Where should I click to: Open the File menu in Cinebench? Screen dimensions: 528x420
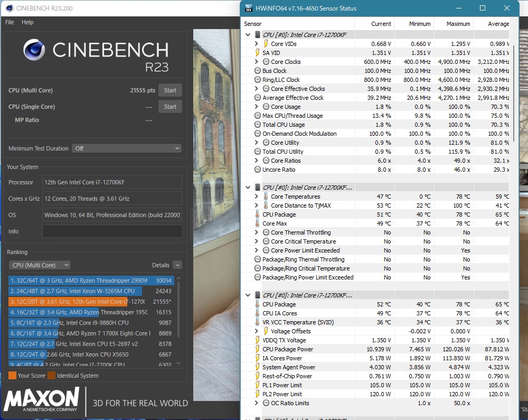[10, 22]
